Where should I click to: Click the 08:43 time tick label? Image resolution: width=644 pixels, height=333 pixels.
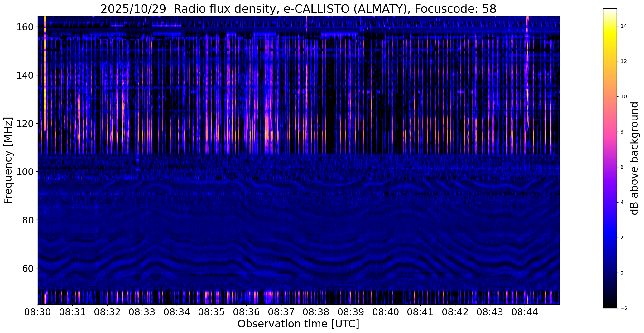coord(490,312)
